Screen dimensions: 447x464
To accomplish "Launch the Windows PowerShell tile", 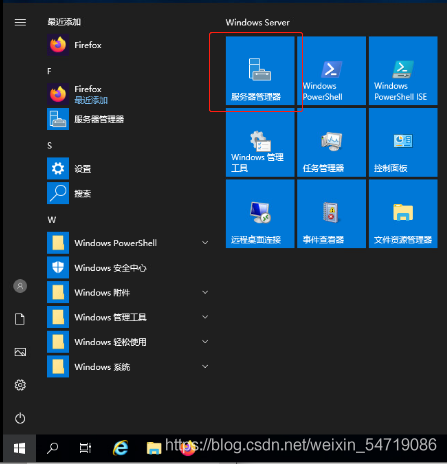I will [331, 71].
